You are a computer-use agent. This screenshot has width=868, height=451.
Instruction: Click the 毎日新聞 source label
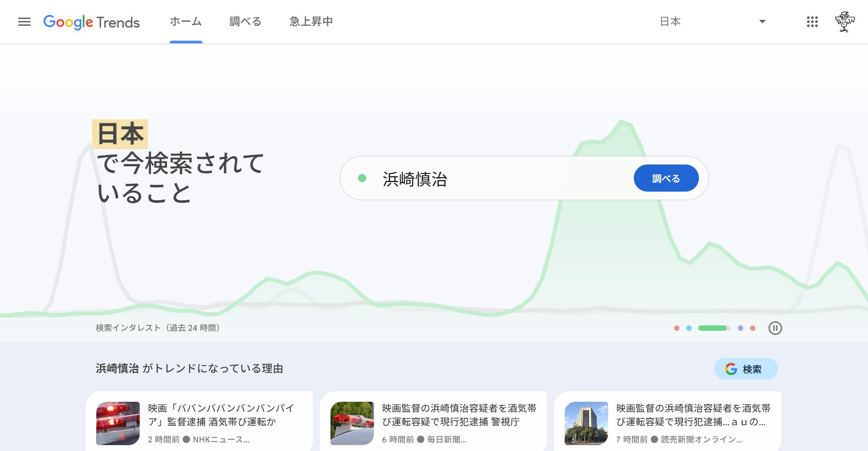pyautogui.click(x=447, y=439)
